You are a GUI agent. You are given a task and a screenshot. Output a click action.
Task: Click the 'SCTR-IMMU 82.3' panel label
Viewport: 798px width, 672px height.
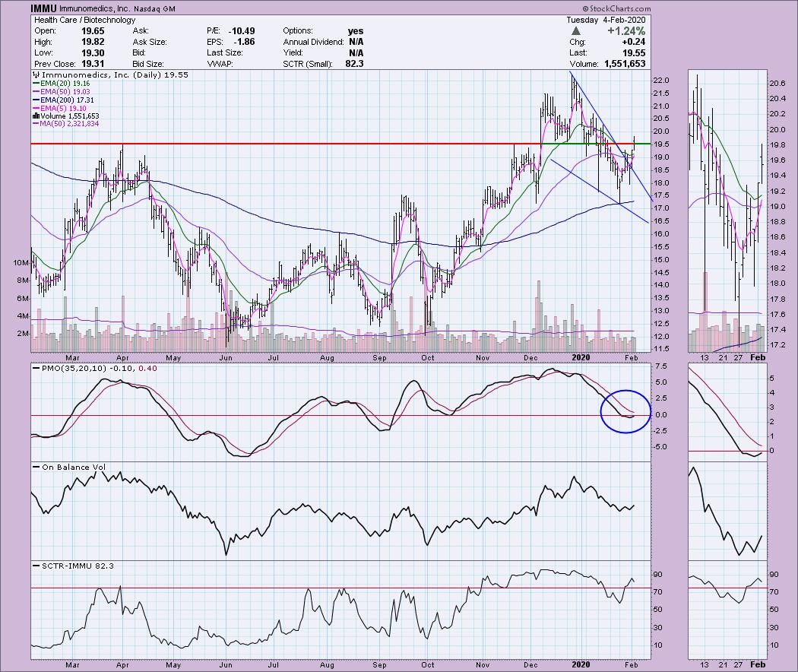pos(78,566)
